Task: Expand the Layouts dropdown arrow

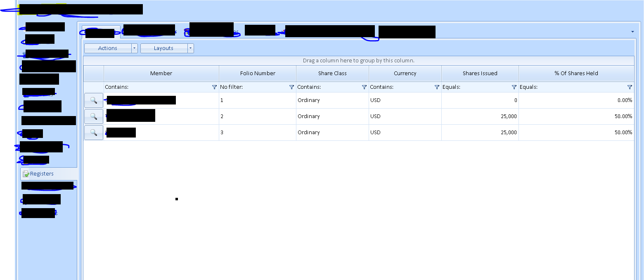Action: tap(190, 48)
